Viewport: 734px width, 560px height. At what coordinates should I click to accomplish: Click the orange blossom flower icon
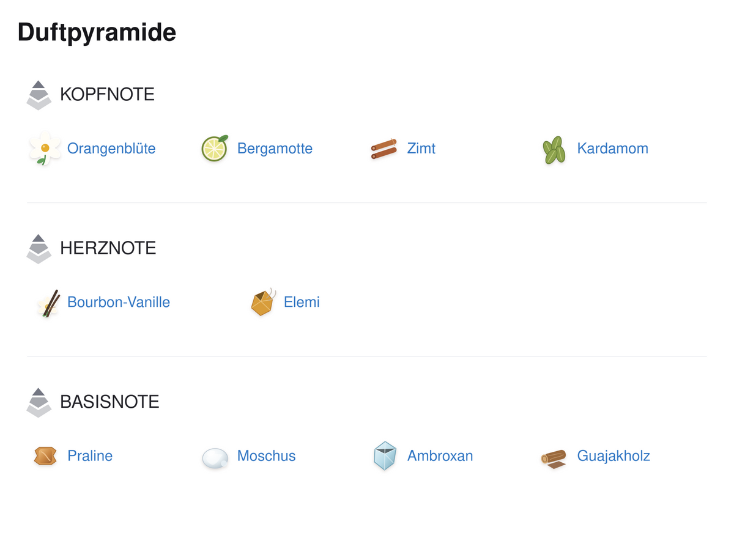click(x=45, y=149)
